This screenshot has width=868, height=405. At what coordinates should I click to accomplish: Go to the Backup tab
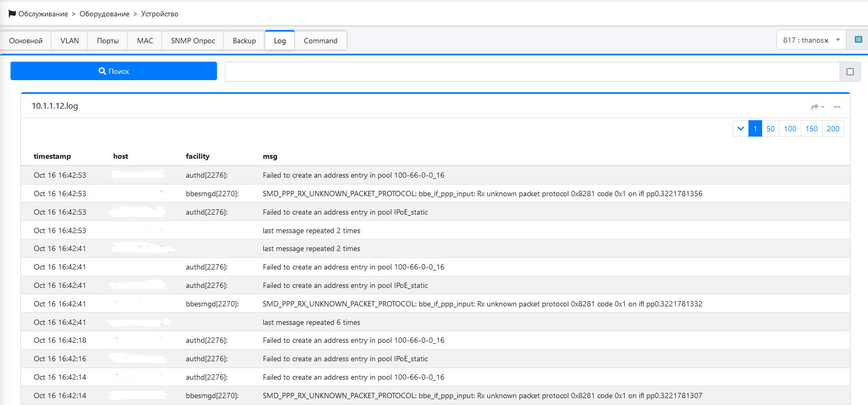[x=244, y=41]
